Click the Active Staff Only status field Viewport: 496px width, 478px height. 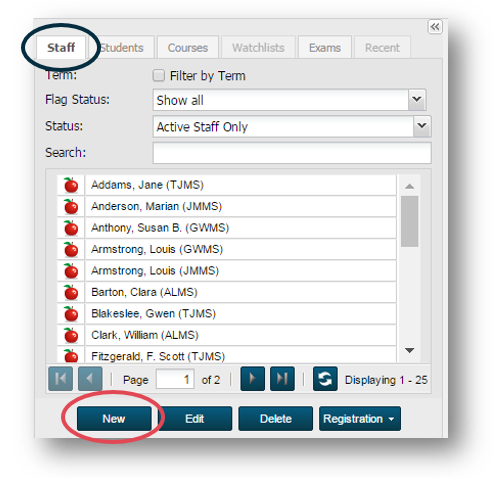tap(283, 126)
